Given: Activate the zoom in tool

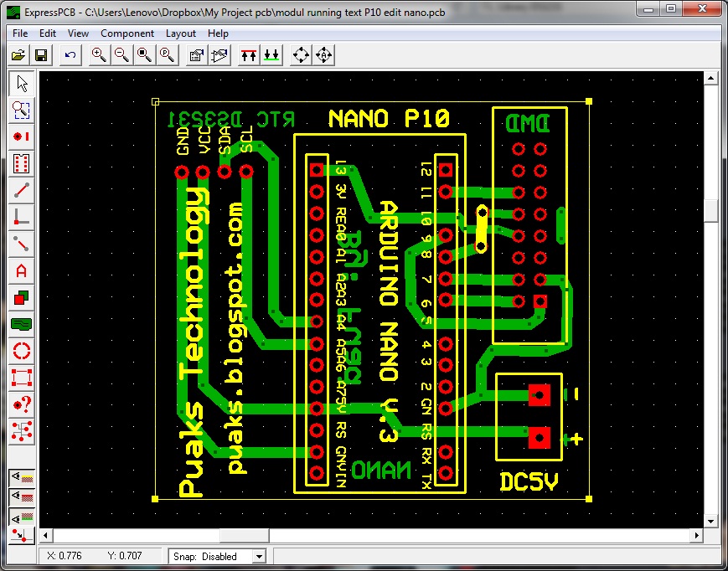Looking at the screenshot, I should click(x=99, y=54).
